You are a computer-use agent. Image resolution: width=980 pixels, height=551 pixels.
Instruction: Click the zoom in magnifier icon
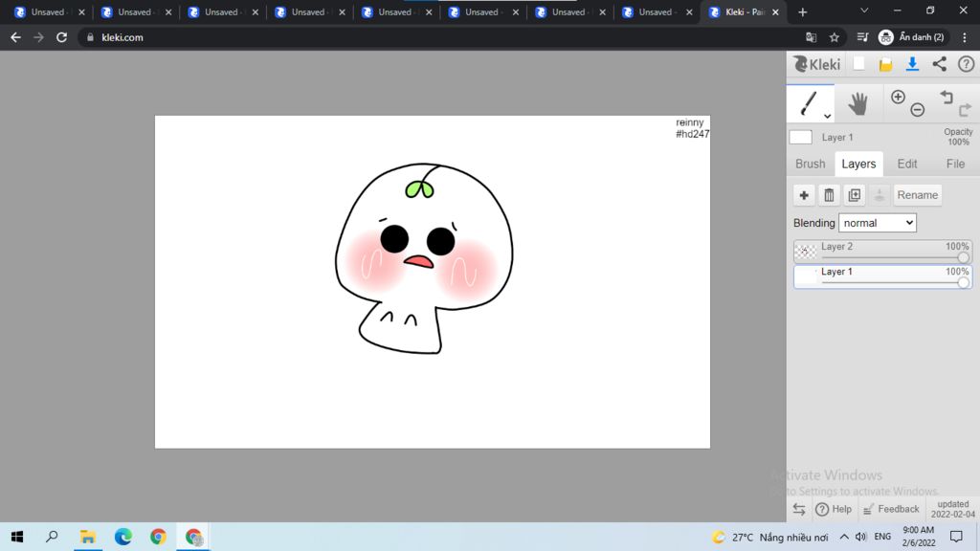[898, 97]
